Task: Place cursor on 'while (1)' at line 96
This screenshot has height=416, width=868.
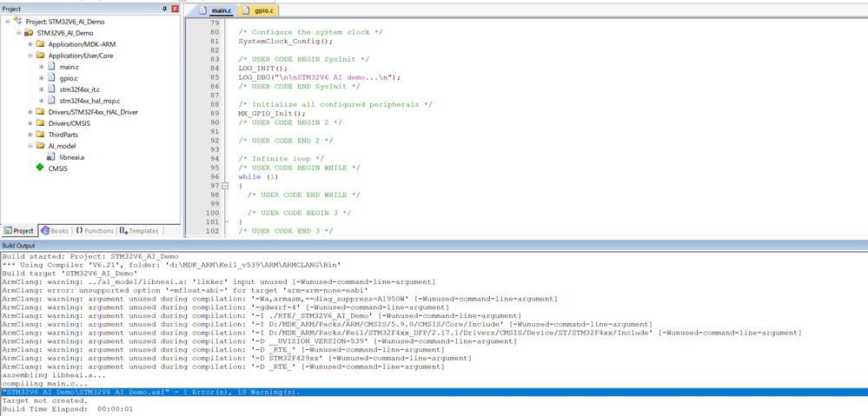Action: tap(257, 176)
